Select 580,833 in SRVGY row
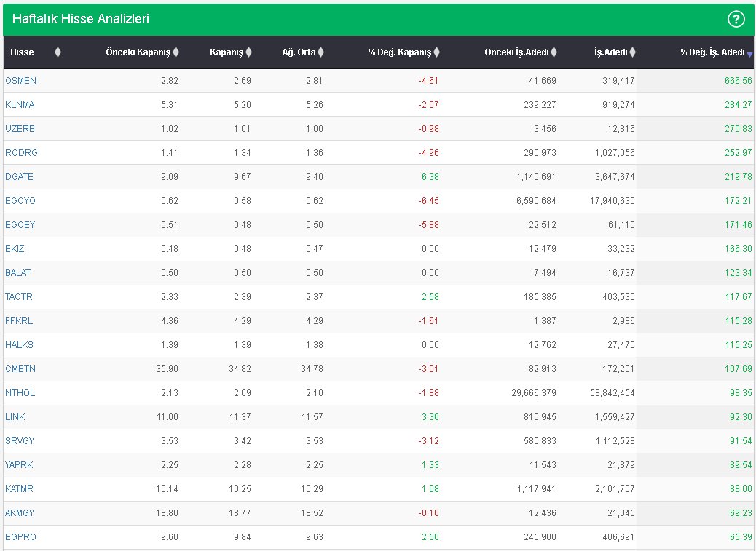This screenshot has width=756, height=551. point(540,441)
